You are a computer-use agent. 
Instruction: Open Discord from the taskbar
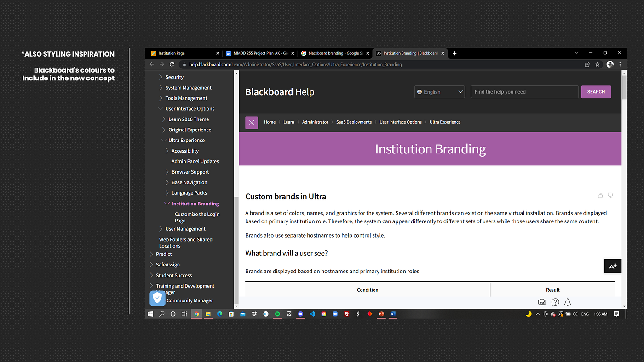pyautogui.click(x=300, y=314)
